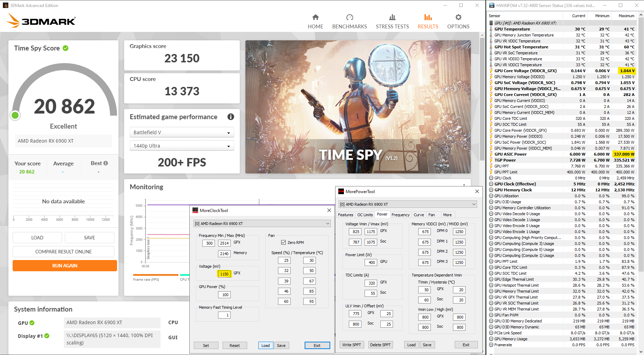Viewport: 644px width, 355px height.
Task: Switch to the OC Limits tab
Action: [x=365, y=215]
